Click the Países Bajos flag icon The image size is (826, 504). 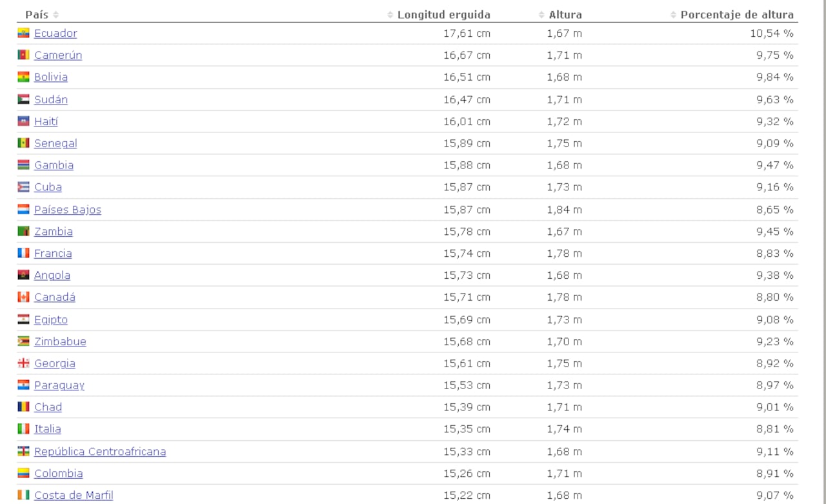[23, 209]
